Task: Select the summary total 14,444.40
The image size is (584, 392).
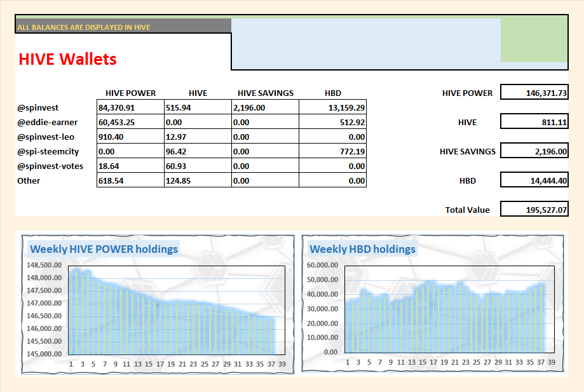Action: click(534, 180)
